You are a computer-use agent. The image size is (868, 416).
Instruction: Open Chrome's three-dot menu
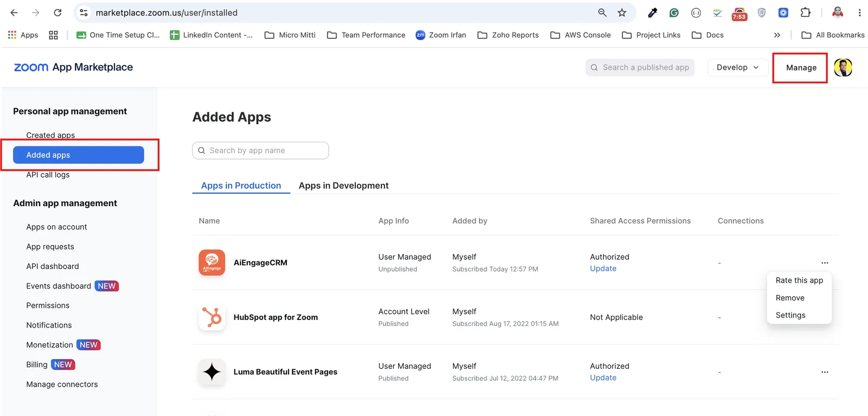coord(859,12)
